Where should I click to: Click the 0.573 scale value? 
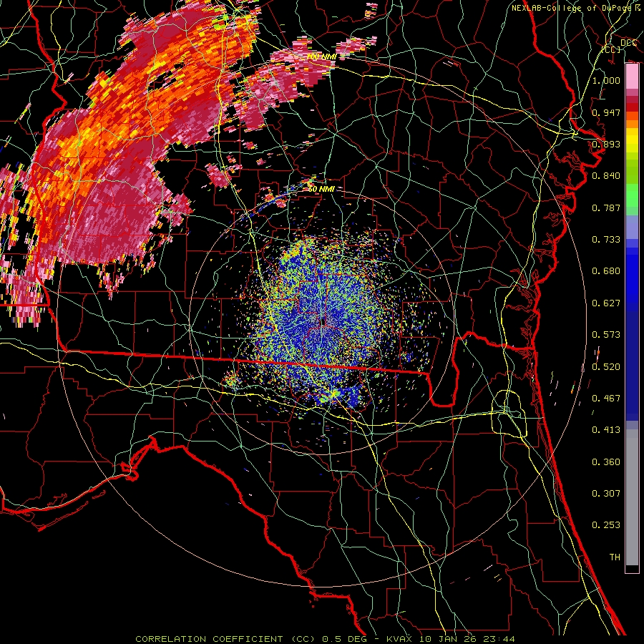click(606, 335)
